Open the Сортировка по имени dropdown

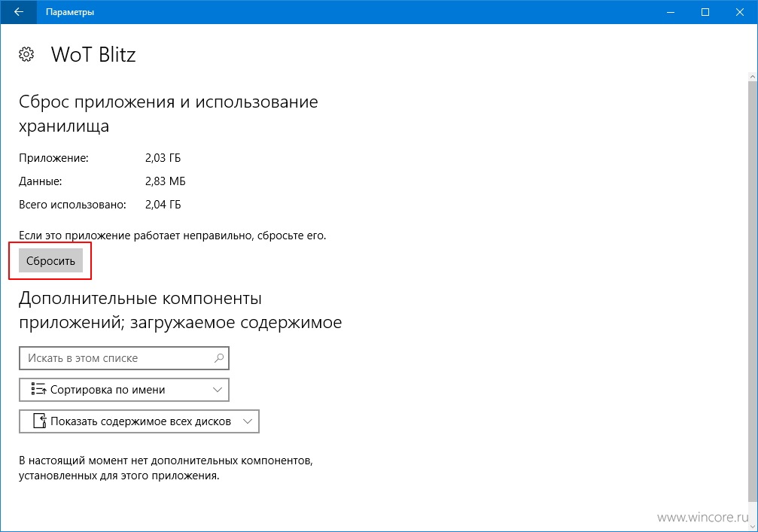pos(123,390)
